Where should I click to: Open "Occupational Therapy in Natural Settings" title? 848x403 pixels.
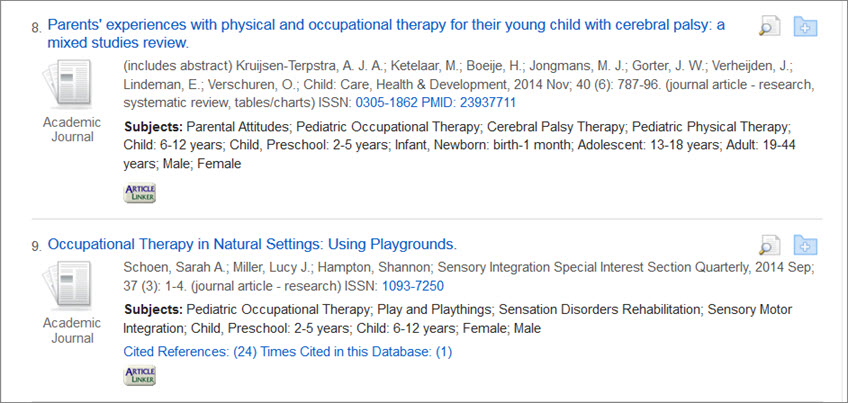pos(252,244)
